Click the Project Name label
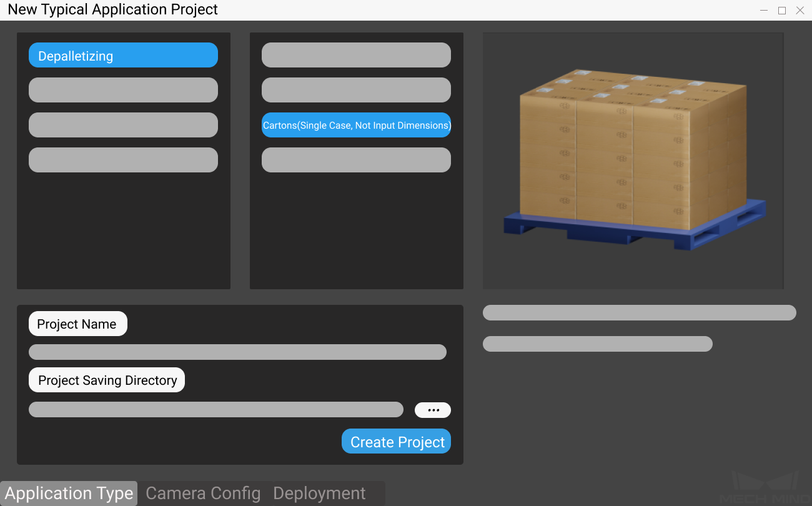 (77, 324)
